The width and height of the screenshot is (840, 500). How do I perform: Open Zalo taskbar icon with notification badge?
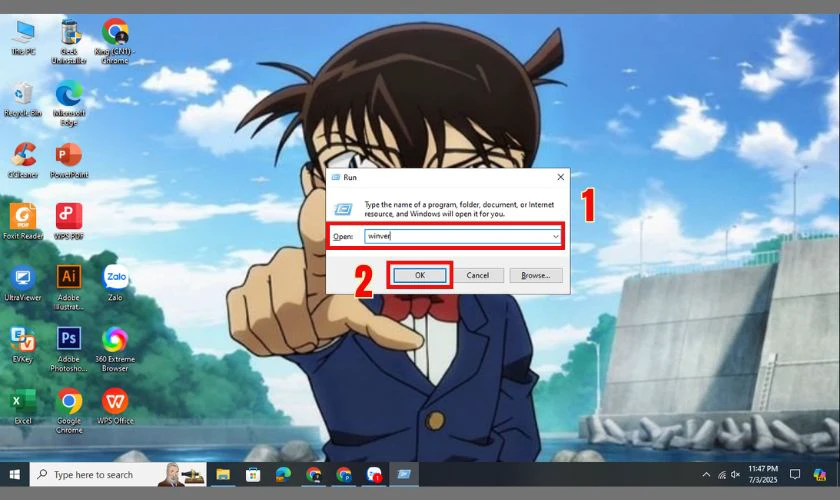pos(374,474)
